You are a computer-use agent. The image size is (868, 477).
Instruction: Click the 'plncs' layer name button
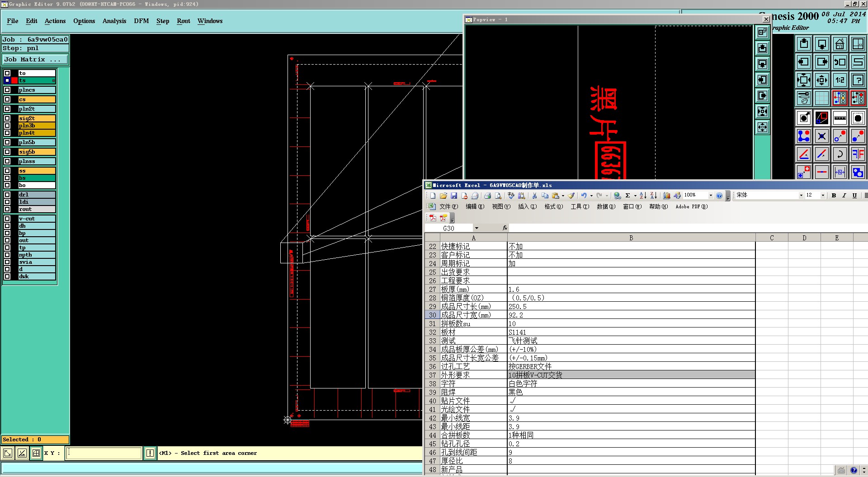(37, 90)
